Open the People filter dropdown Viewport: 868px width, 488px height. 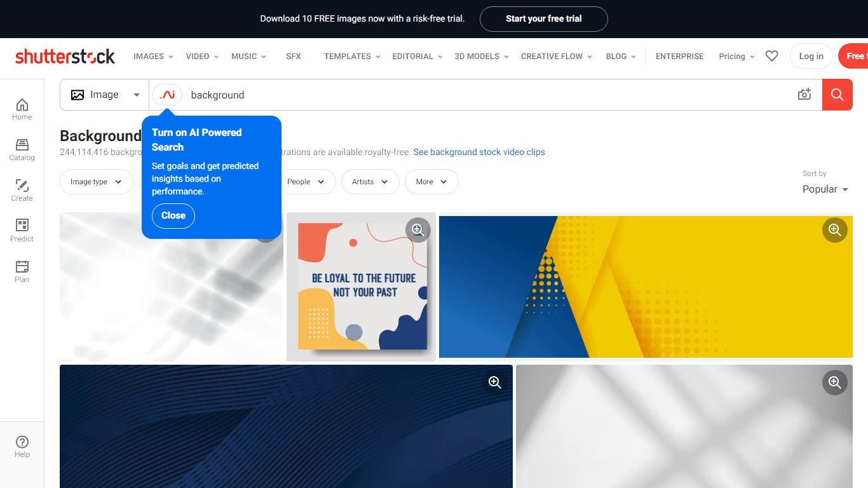click(306, 182)
